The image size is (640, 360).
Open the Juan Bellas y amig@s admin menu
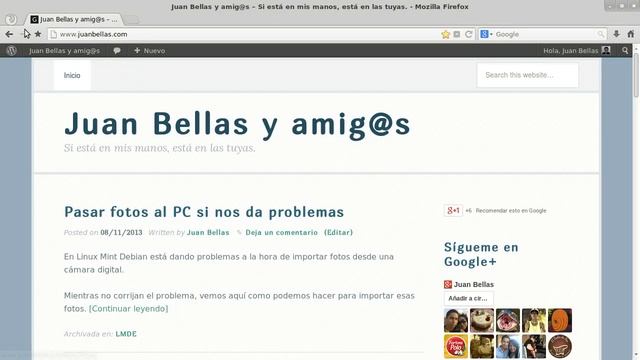[x=64, y=51]
